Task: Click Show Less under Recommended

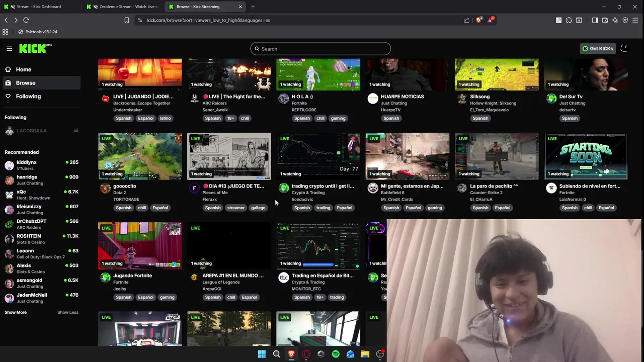Action: (68, 312)
